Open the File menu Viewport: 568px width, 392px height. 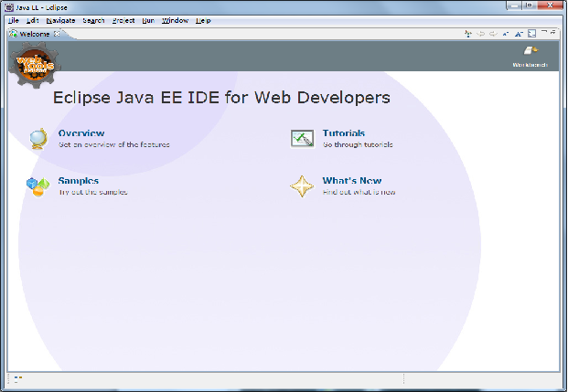tap(13, 21)
